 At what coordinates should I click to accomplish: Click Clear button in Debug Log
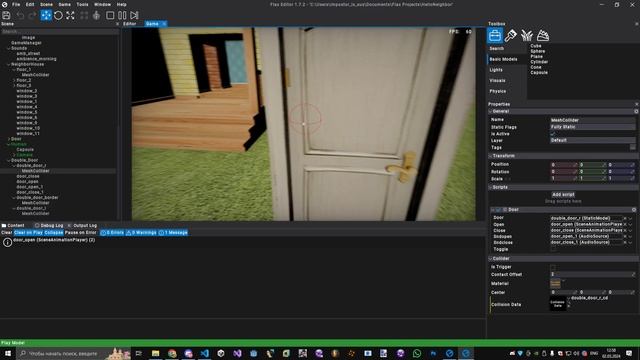coord(7,233)
